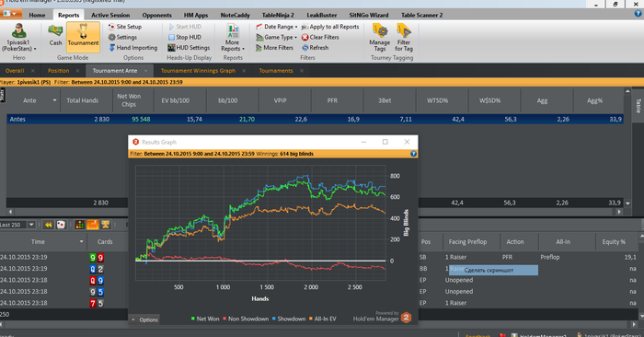Open Hand Importing
The width and height of the screenshot is (644, 337).
click(133, 48)
